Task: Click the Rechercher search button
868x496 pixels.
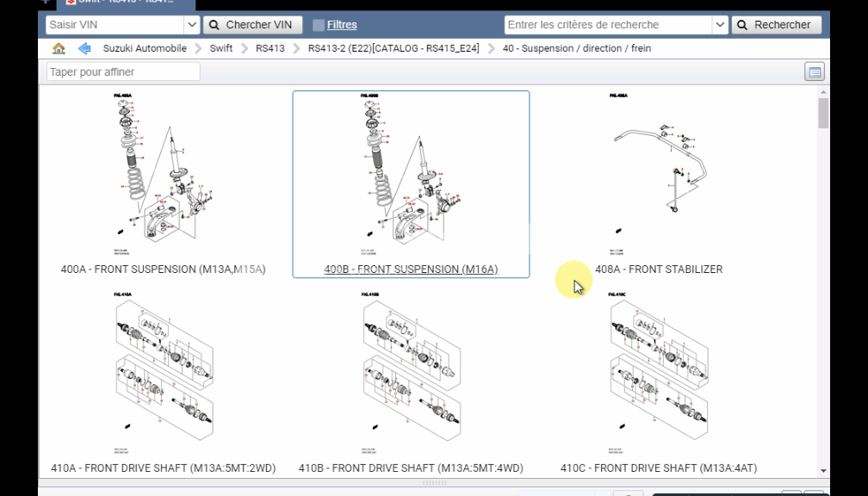Action: pyautogui.click(x=776, y=25)
